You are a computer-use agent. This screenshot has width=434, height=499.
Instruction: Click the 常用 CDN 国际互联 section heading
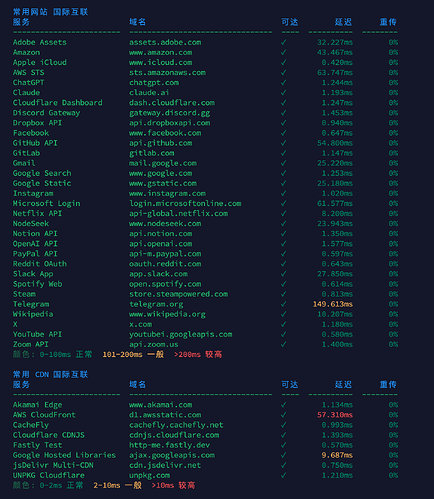tap(50, 374)
